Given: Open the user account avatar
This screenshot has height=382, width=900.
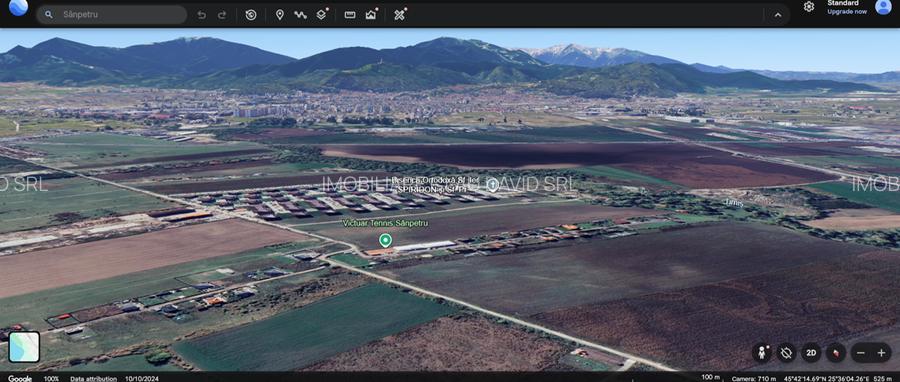Looking at the screenshot, I should pos(883,7).
